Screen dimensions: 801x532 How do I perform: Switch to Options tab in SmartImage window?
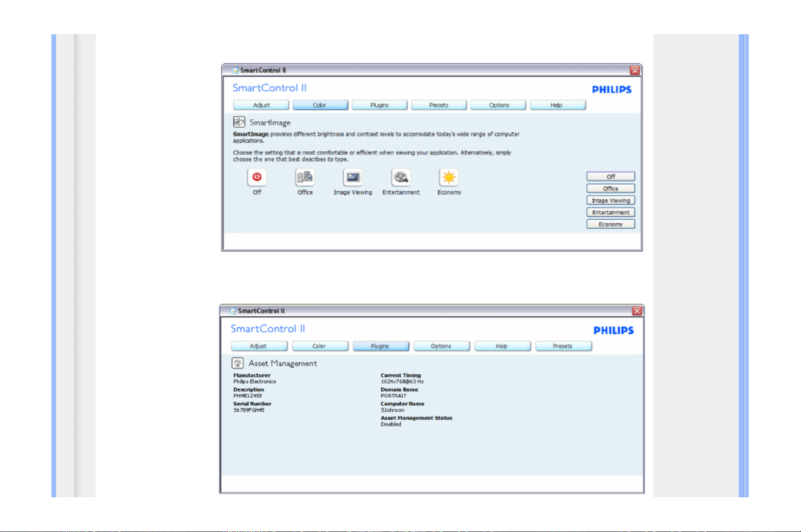click(499, 105)
